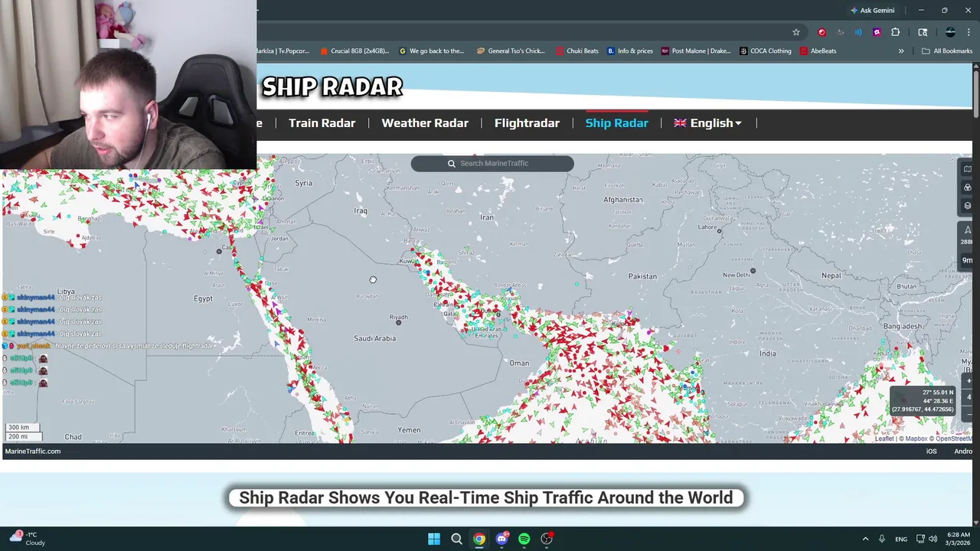This screenshot has width=980, height=551.
Task: Click the Riyadh city marker on the map
Action: [398, 322]
